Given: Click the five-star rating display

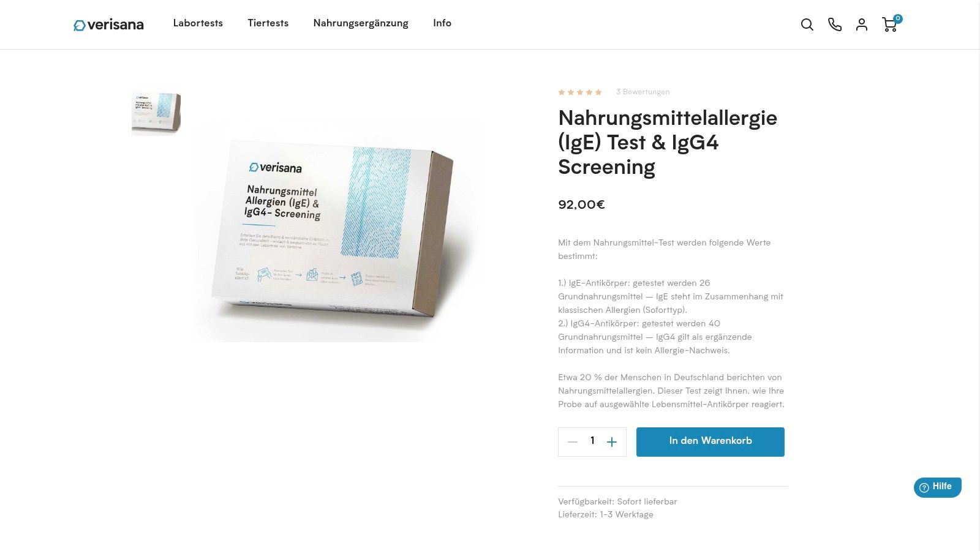Looking at the screenshot, I should [x=580, y=92].
